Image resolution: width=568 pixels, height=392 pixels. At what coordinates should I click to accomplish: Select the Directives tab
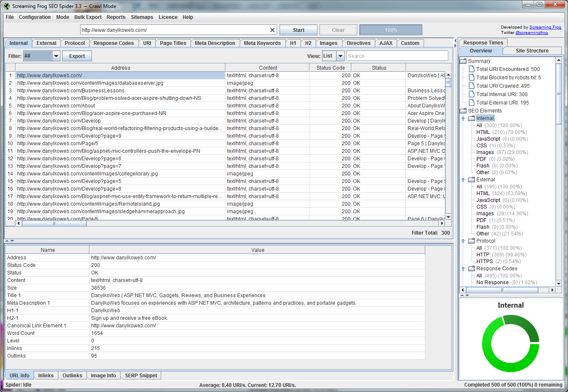tap(359, 43)
